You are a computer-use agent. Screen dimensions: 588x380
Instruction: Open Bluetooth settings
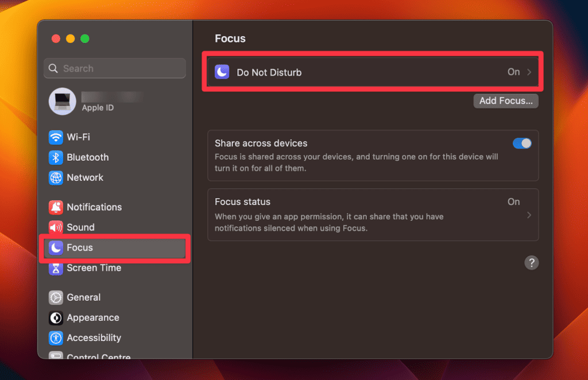click(115, 157)
